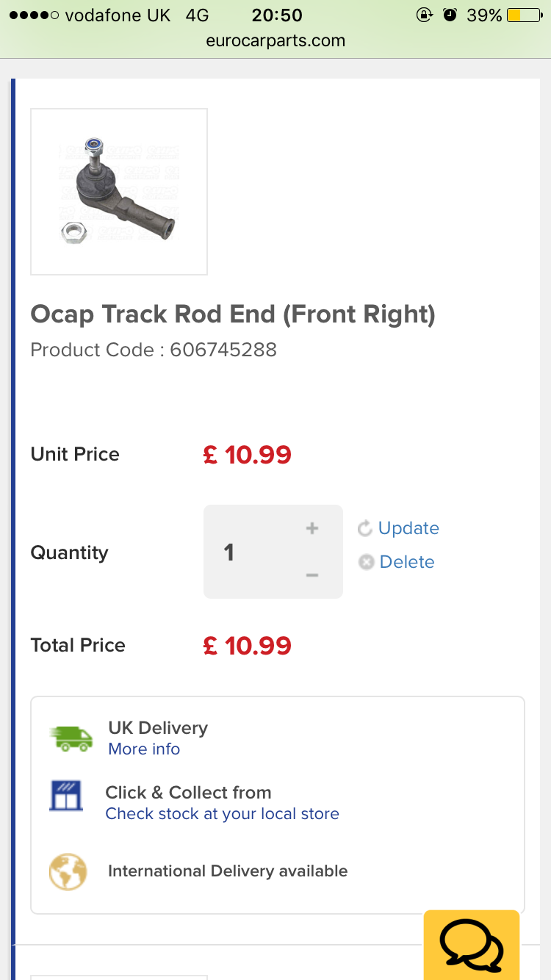Image resolution: width=551 pixels, height=980 pixels.
Task: Tap the globe International Delivery icon
Action: point(68,872)
